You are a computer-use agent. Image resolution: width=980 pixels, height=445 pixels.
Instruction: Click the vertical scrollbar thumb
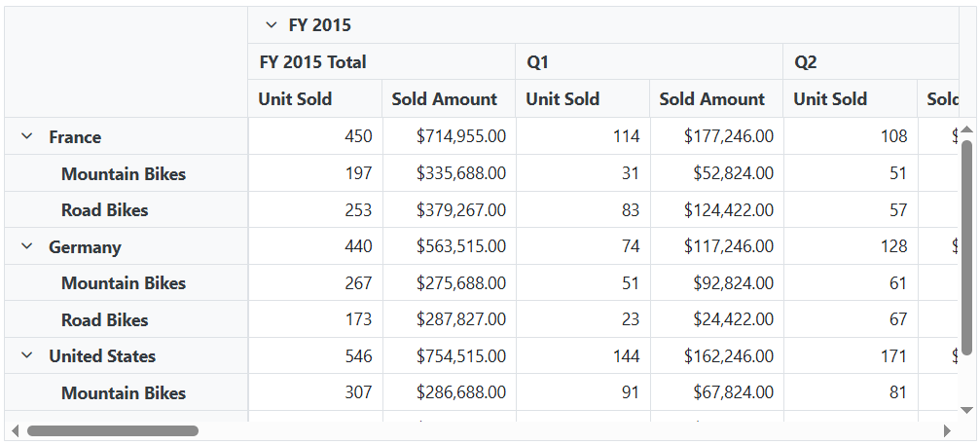pyautogui.click(x=966, y=248)
